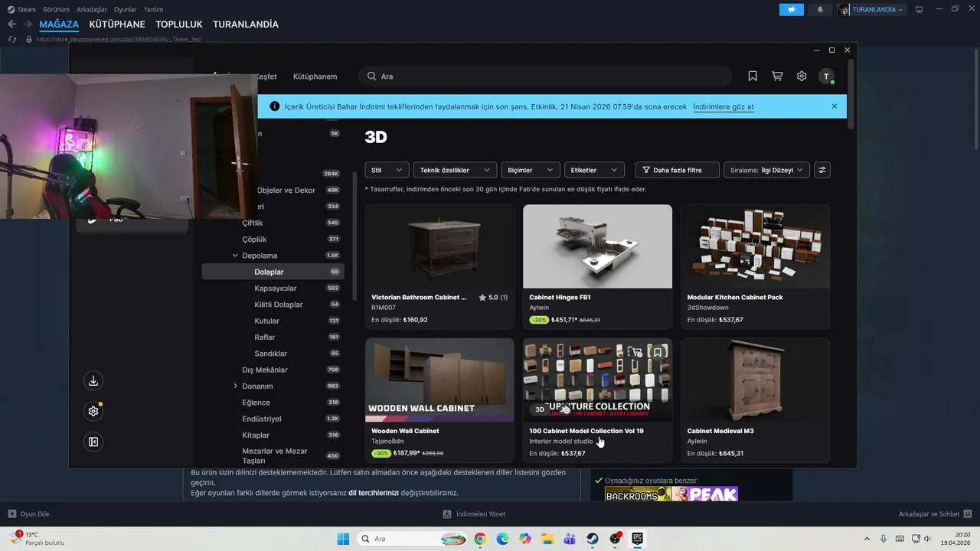Add 100 Cabinet Model Collection to cart
The width and height of the screenshot is (980, 551).
coord(635,352)
